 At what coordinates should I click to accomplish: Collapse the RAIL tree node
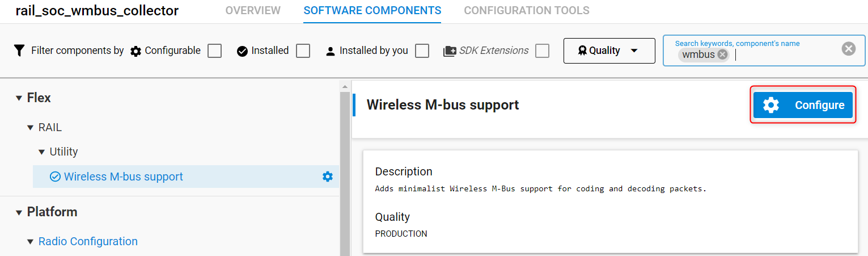coord(31,128)
